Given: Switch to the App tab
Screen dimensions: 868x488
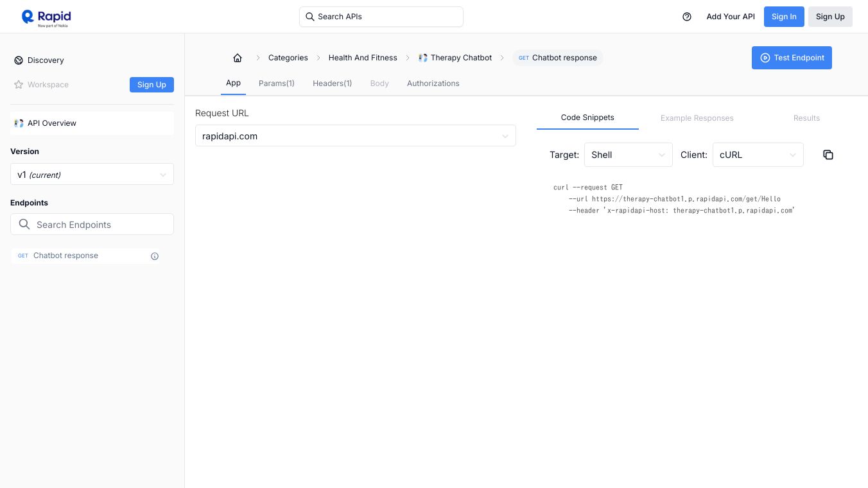Looking at the screenshot, I should coord(233,83).
